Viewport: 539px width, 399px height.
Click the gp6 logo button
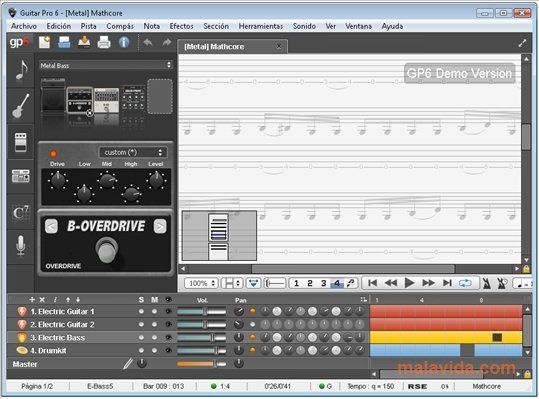coord(19,42)
